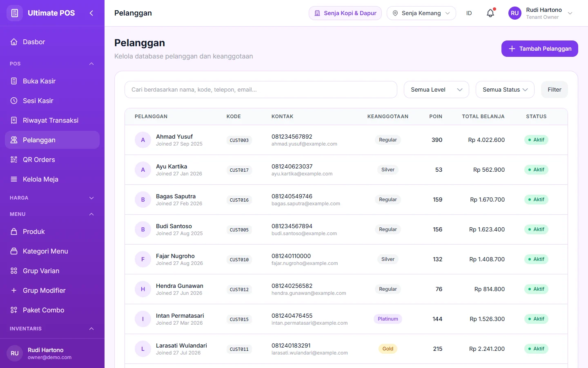Click the Produk bag icon

[x=14, y=231]
